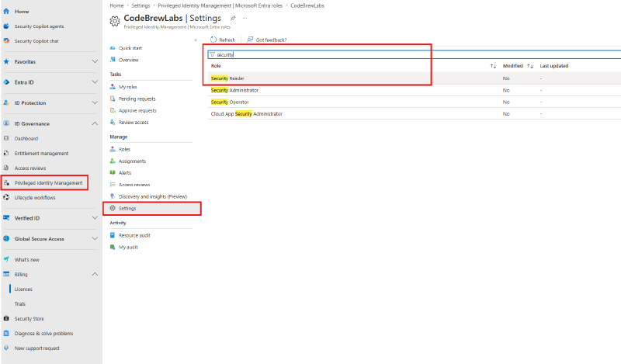Click the Privileged Identity Management breadcrumb
Screen dimensions: 621x364
tap(220, 5)
